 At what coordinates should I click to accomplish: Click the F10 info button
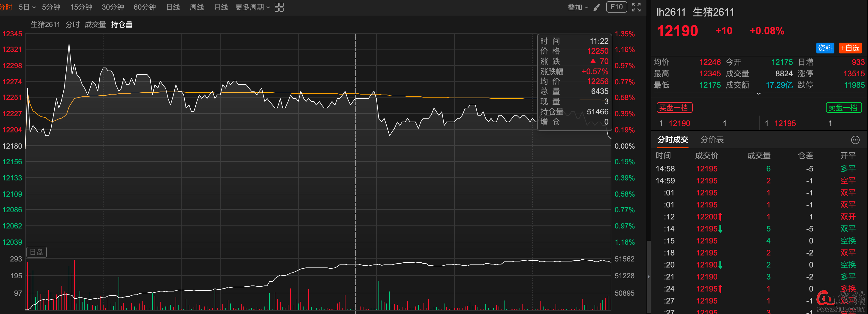616,7
